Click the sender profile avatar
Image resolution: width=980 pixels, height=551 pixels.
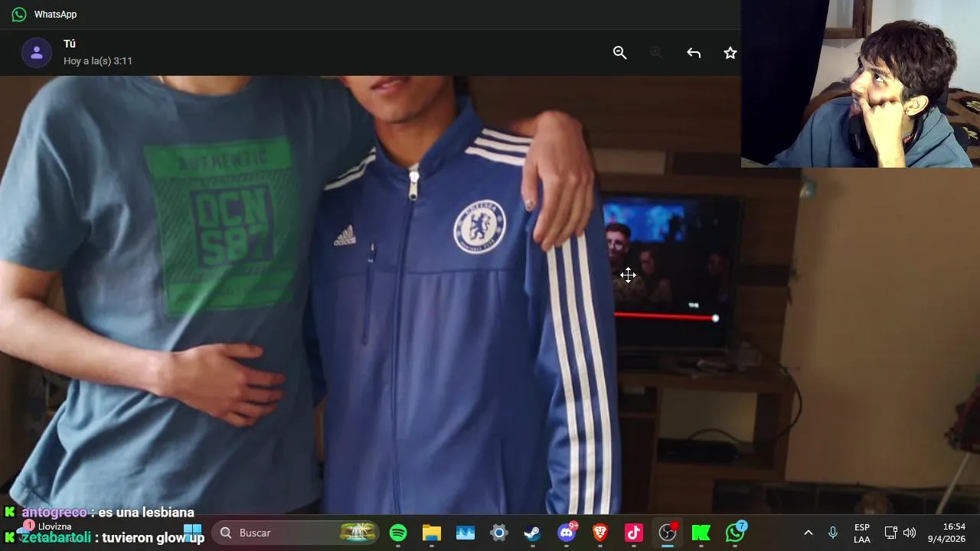37,53
